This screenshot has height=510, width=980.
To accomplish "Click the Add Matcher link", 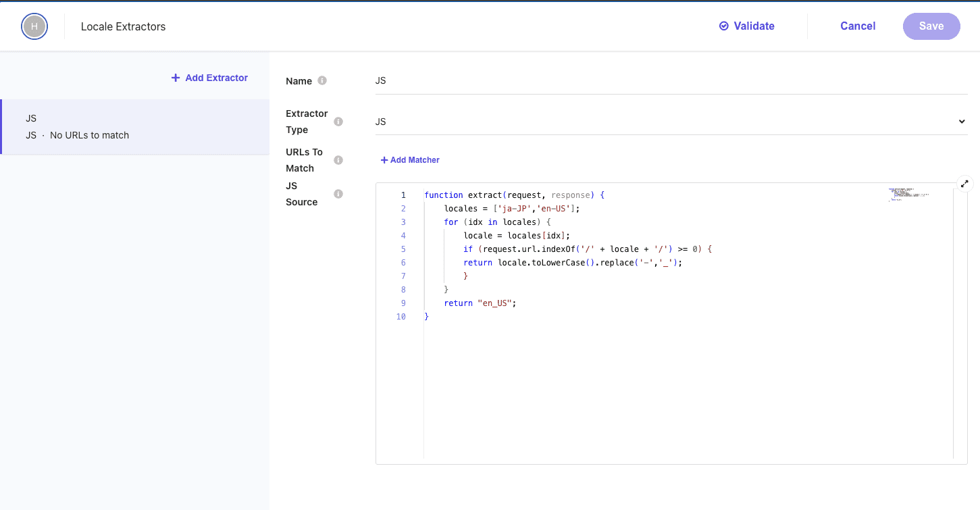I will tap(410, 160).
